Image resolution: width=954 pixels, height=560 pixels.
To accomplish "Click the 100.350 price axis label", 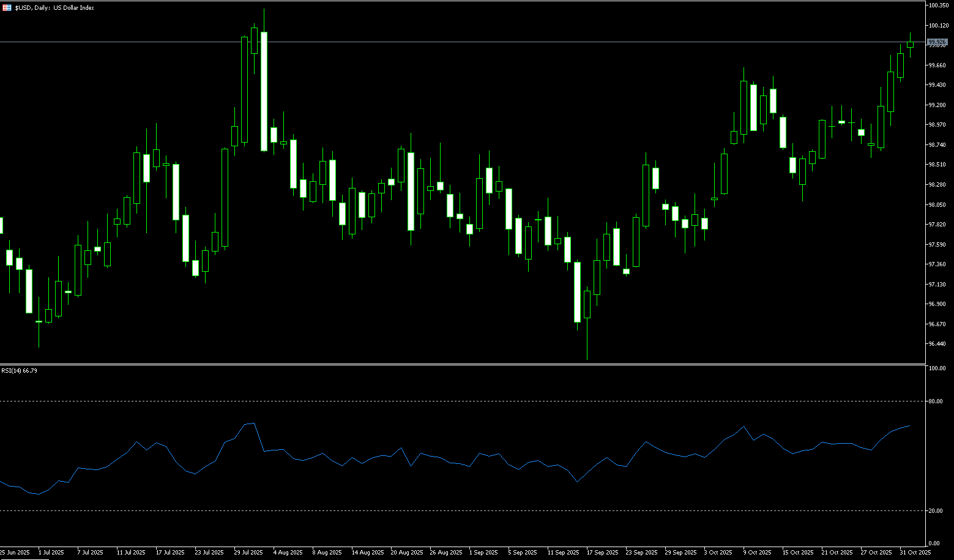I will coord(938,6).
